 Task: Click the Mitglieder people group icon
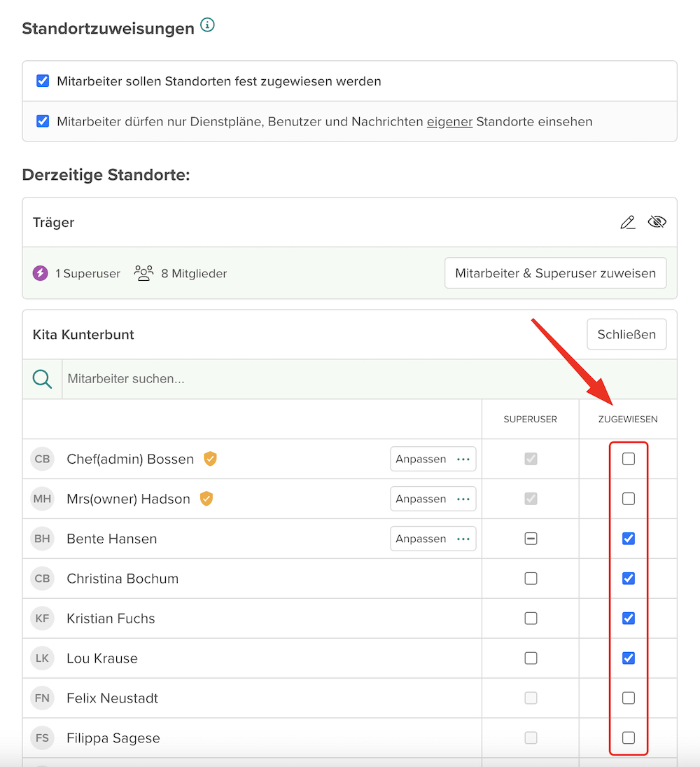click(x=143, y=273)
